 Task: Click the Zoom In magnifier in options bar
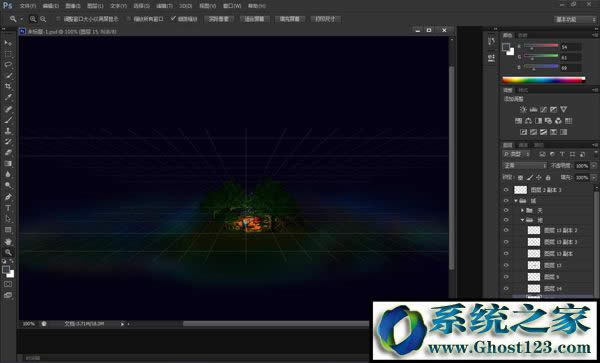pos(33,19)
